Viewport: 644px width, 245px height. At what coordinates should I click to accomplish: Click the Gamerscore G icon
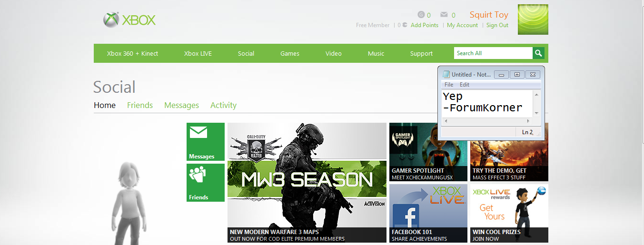click(x=421, y=15)
